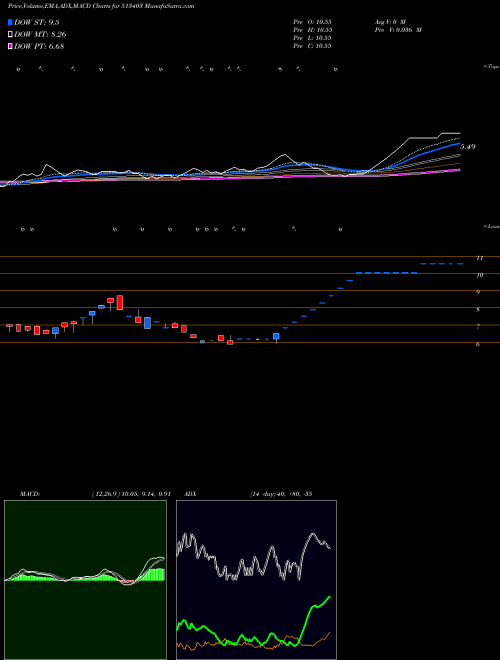Click the ADX (14 day) values text

280,494
